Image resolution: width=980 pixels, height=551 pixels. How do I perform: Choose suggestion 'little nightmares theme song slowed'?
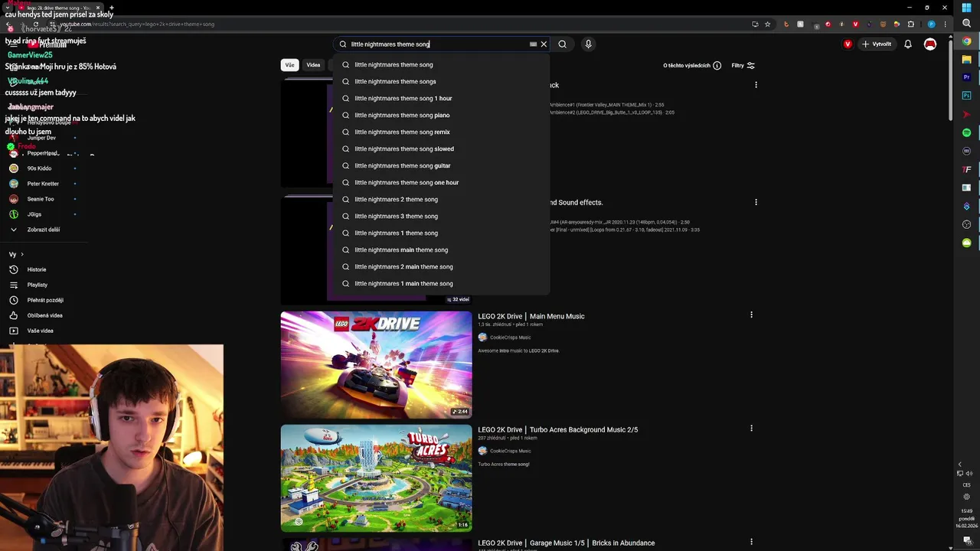[x=442, y=148]
